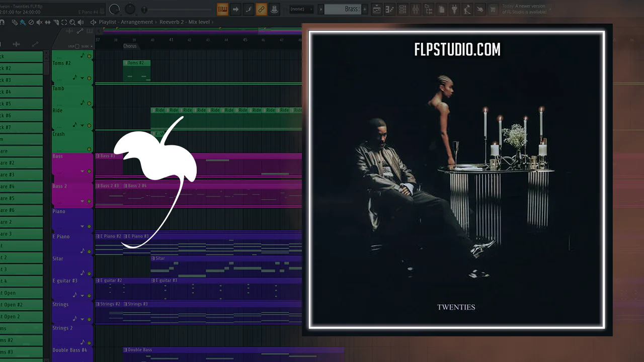Select the E Piano track header
This screenshot has height=362, width=644.
72,243
